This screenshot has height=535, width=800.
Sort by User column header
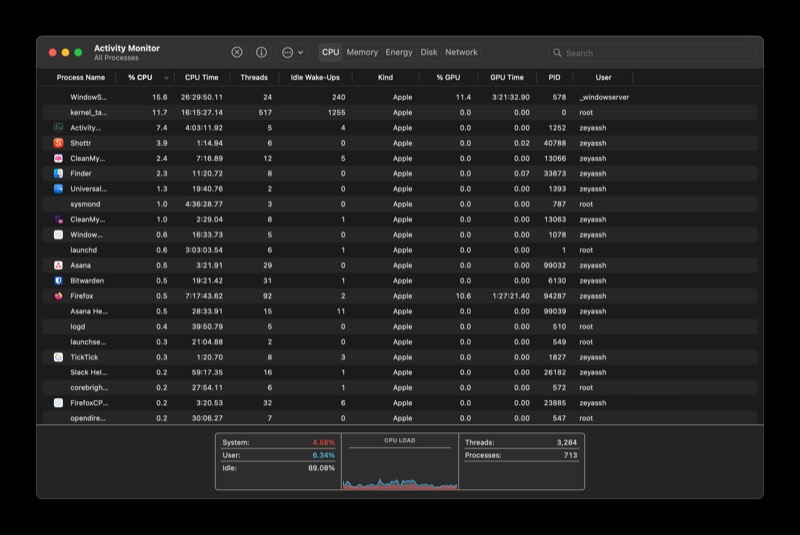coord(603,78)
